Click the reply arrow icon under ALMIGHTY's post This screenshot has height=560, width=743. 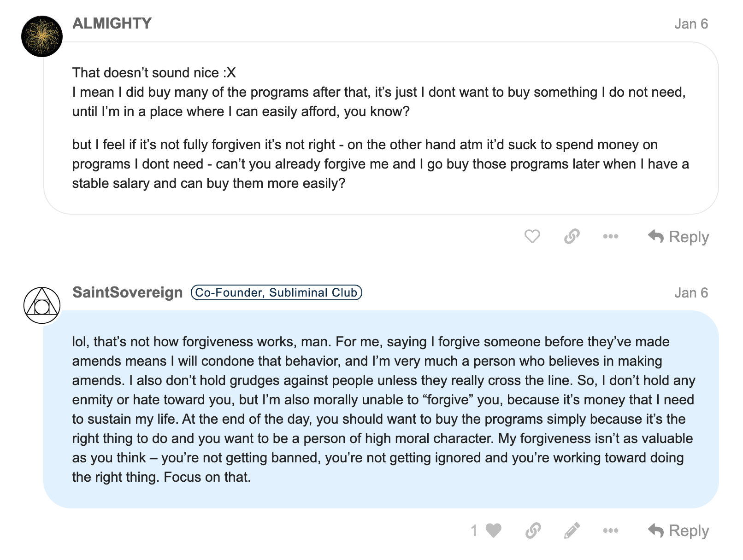(x=655, y=236)
